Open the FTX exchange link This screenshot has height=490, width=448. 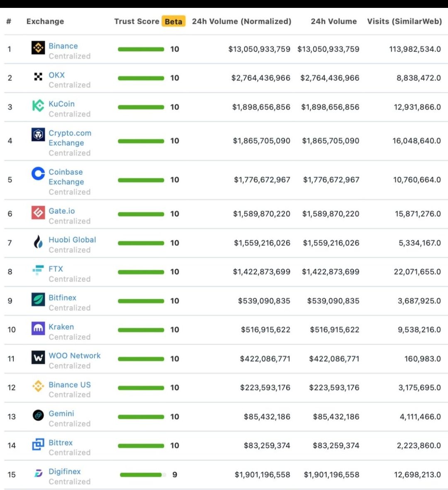point(56,269)
